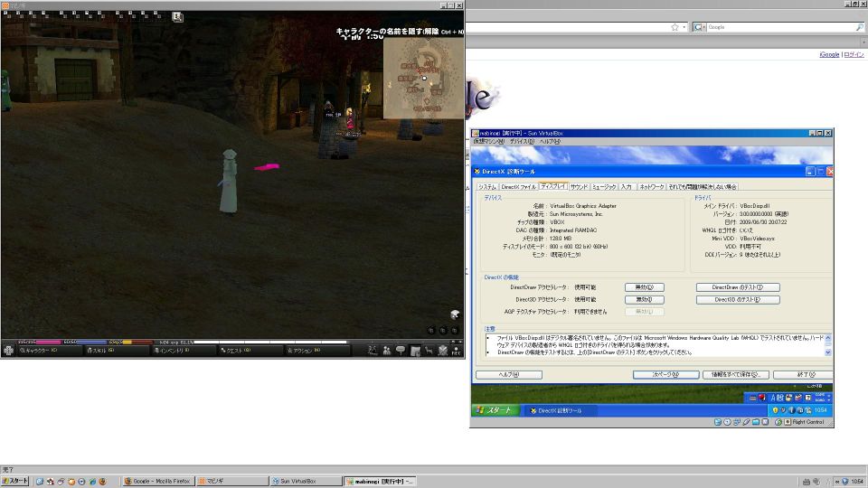
Task: Disable the DirectDraw accelerator with 無効 button
Action: (x=644, y=287)
